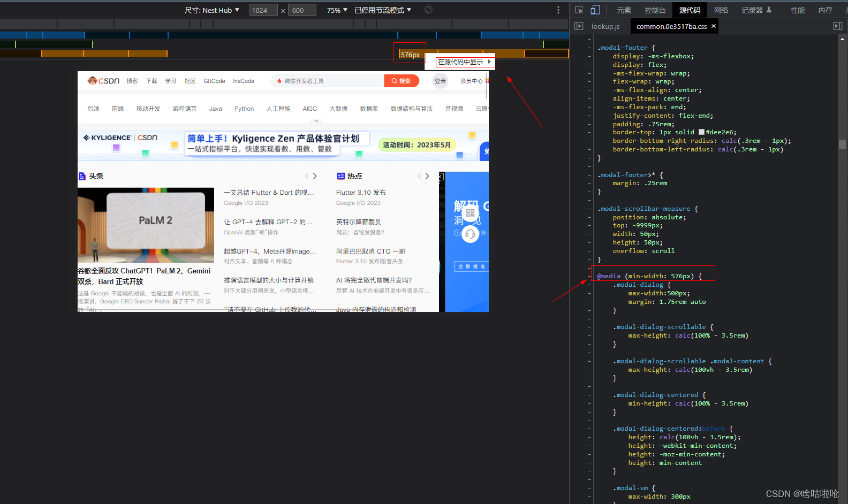848x504 pixels.
Task: Click the CSDN logo
Action: (103, 81)
